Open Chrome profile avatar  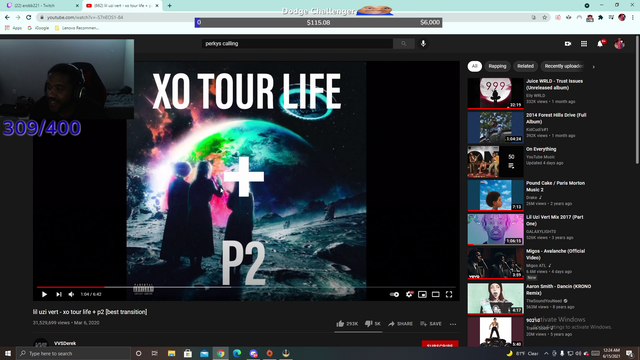point(622,18)
